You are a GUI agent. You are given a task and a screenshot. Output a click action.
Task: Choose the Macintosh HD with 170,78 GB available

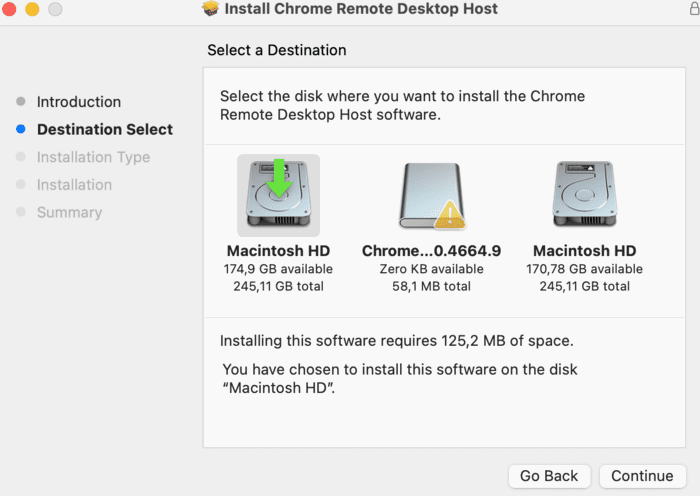584,194
